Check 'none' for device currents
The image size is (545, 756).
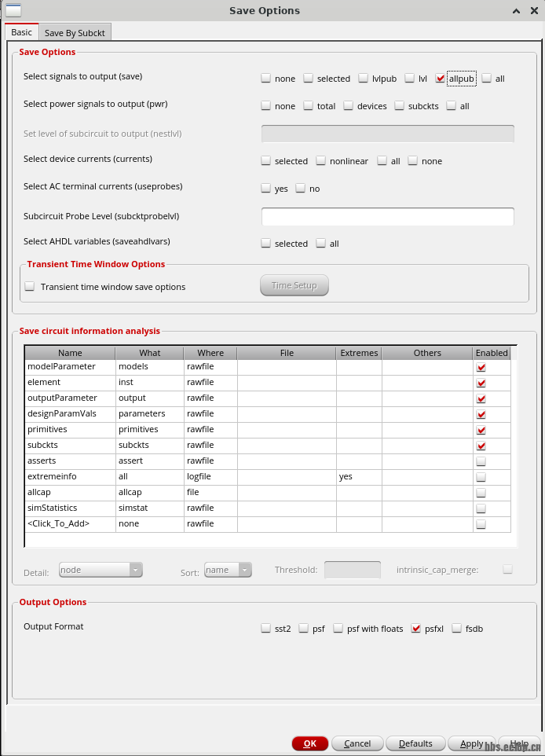(412, 160)
